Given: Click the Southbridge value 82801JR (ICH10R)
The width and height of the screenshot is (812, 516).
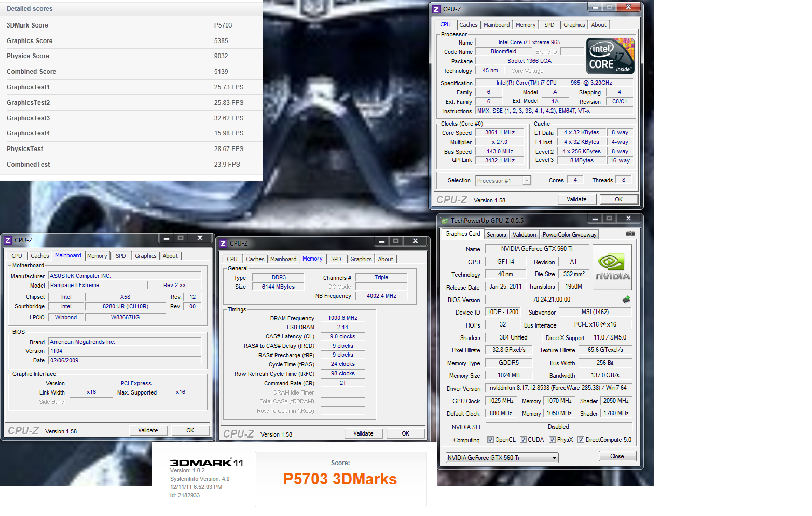Looking at the screenshot, I should [126, 306].
